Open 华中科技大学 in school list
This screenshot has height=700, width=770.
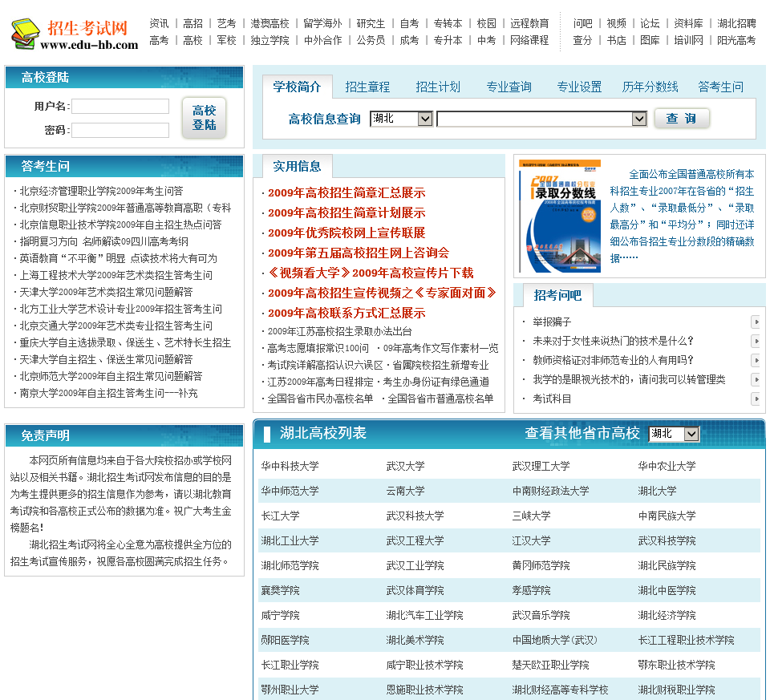click(290, 466)
